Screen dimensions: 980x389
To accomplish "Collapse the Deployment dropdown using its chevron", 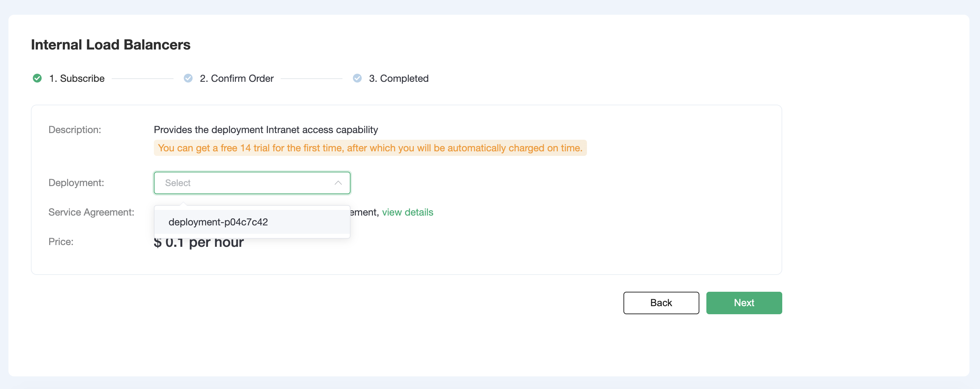I will [338, 183].
